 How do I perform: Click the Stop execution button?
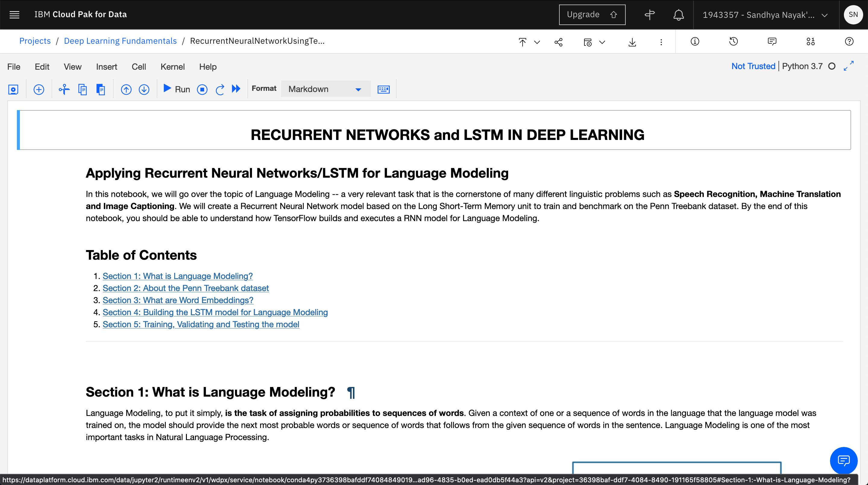[x=202, y=89]
